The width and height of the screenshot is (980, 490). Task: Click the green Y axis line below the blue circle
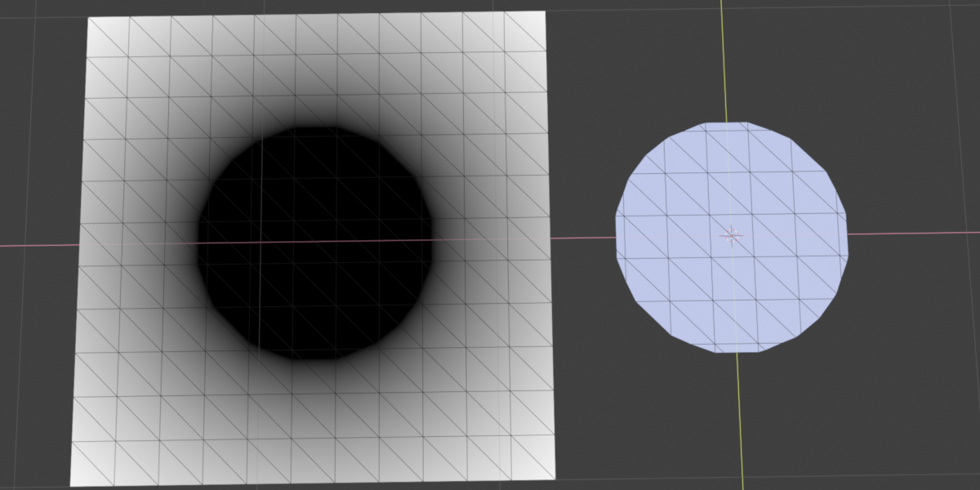pos(740,421)
